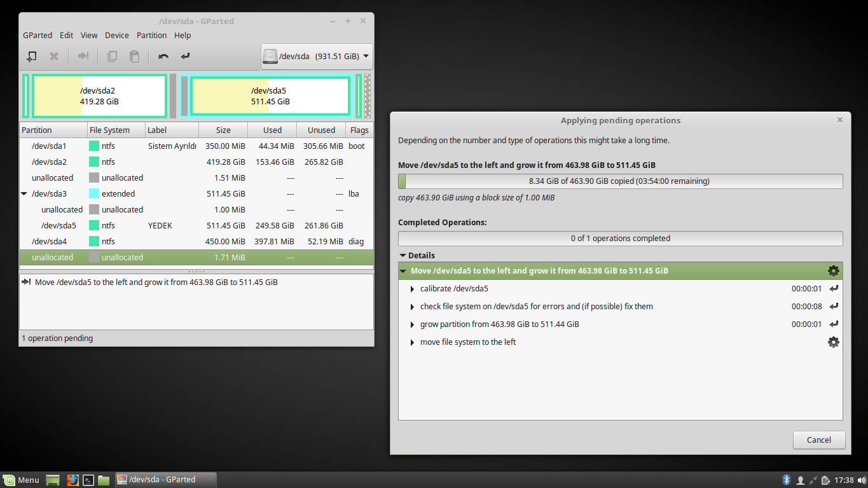The height and width of the screenshot is (488, 868).
Task: Click the diag flag of /dev/sda4
Action: [356, 242]
